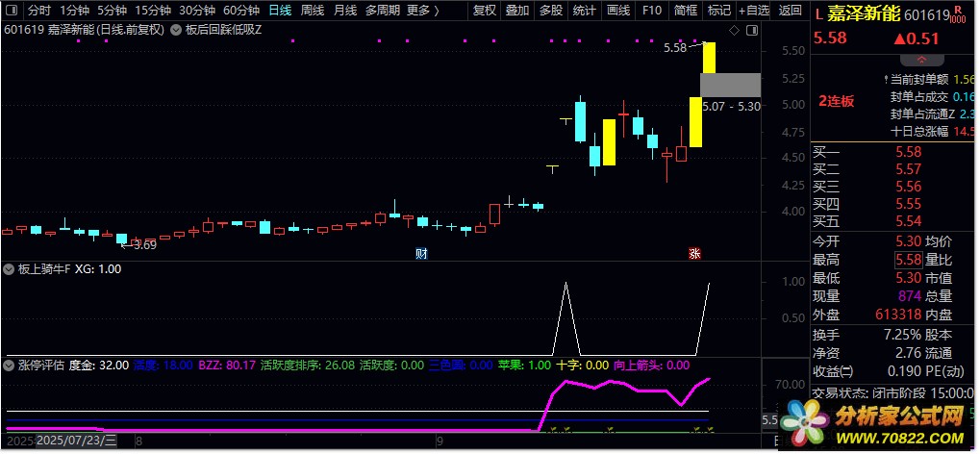Switch to 分时 intraday view
980x454 pixels.
[38, 11]
